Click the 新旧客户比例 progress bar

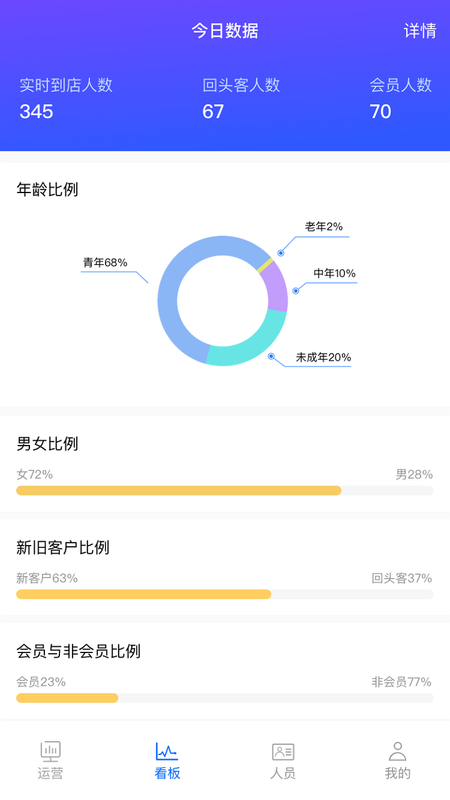[225, 594]
